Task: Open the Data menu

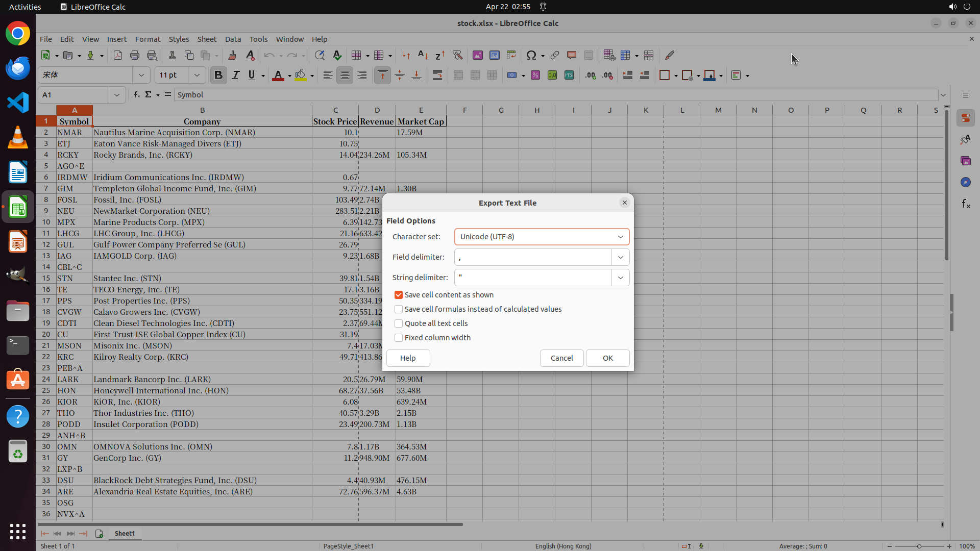Action: pos(233,39)
